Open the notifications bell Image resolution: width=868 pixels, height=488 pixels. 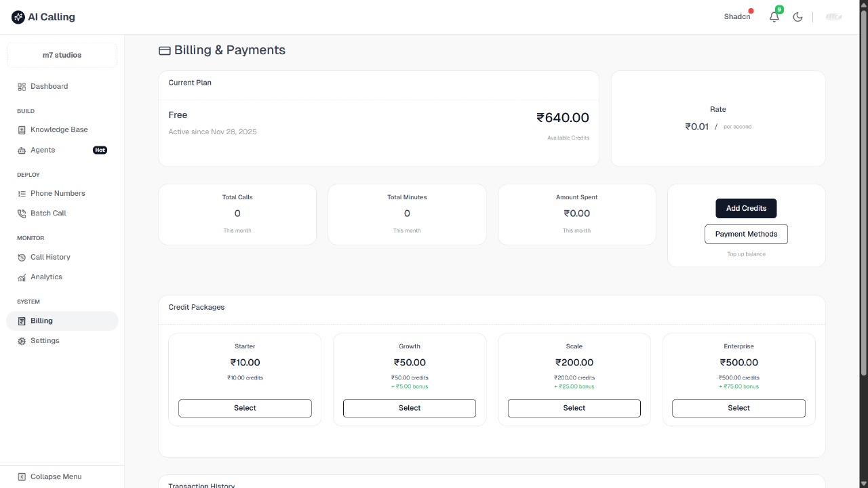pos(774,16)
